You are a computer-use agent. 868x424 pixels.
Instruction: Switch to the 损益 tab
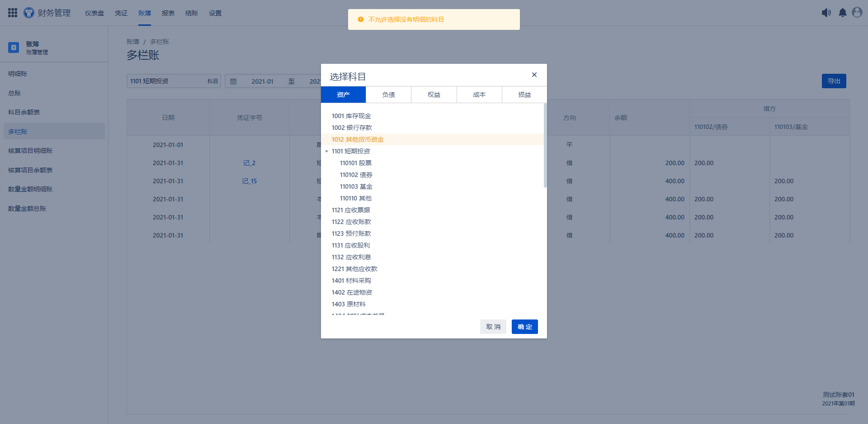[x=524, y=95]
